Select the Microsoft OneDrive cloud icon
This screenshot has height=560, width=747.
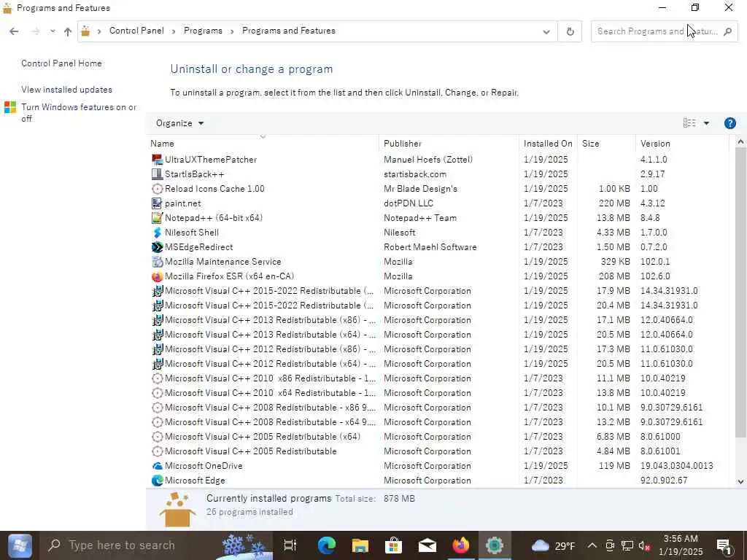tap(157, 466)
